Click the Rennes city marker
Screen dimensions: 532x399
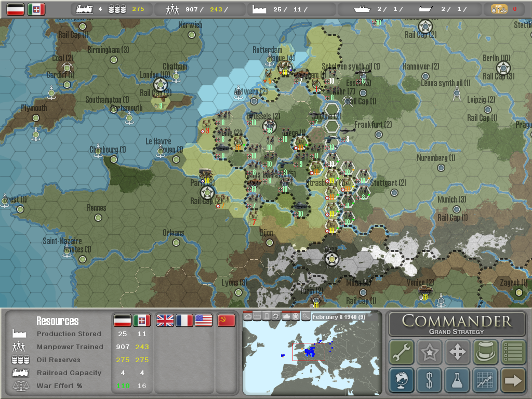[98, 218]
